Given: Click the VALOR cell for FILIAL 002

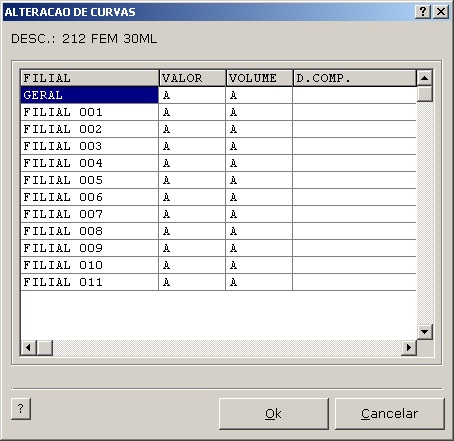Looking at the screenshot, I should coord(192,129).
